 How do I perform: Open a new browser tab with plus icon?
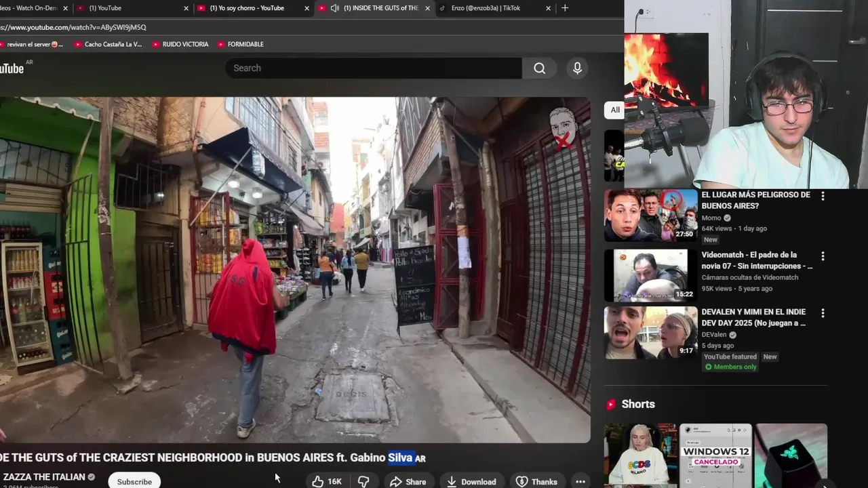tap(565, 8)
